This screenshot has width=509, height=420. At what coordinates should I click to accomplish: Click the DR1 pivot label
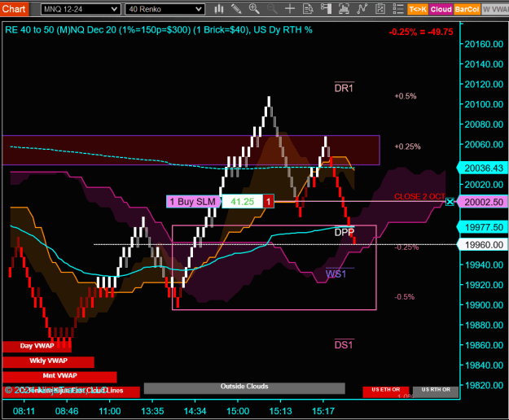pyautogui.click(x=344, y=88)
